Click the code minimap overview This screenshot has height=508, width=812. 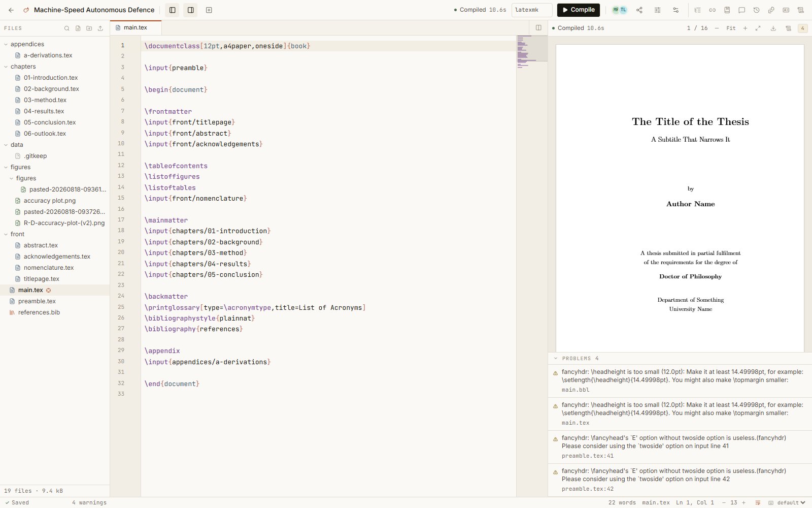[532, 51]
